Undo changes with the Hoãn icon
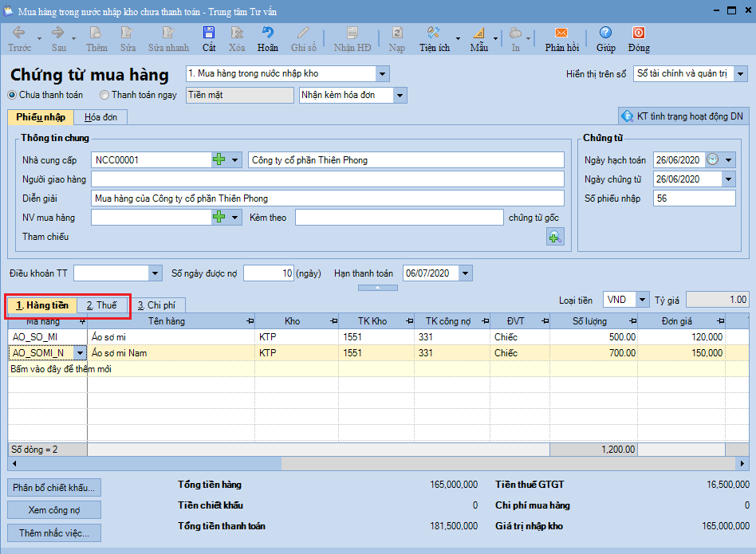 (x=268, y=33)
